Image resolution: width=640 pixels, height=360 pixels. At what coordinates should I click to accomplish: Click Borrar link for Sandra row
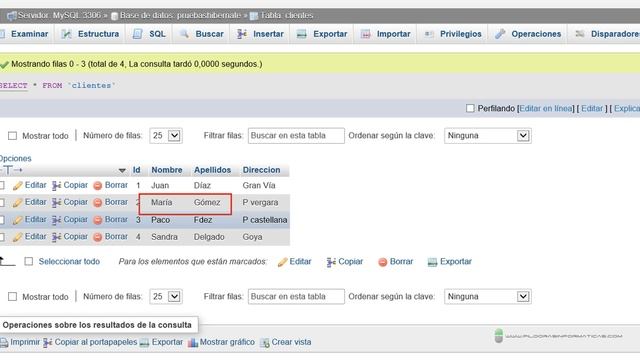pos(116,236)
